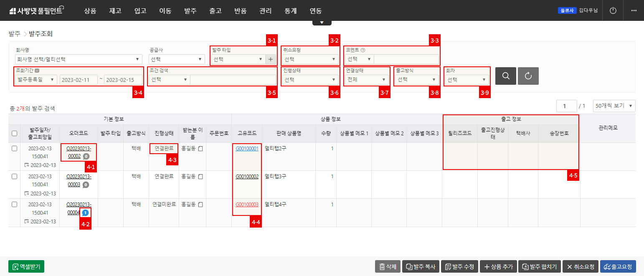The image size is (644, 276).
Task: Click the blue comment badge showing 1
Action: point(85,213)
